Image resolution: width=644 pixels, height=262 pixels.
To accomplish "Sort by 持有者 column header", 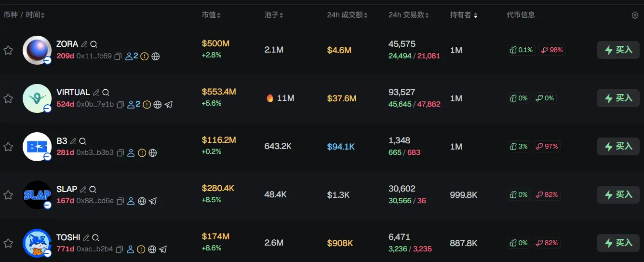I will coord(464,15).
